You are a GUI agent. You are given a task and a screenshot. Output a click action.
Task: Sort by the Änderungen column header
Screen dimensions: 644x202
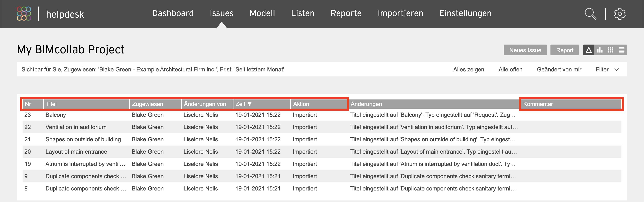pyautogui.click(x=434, y=104)
